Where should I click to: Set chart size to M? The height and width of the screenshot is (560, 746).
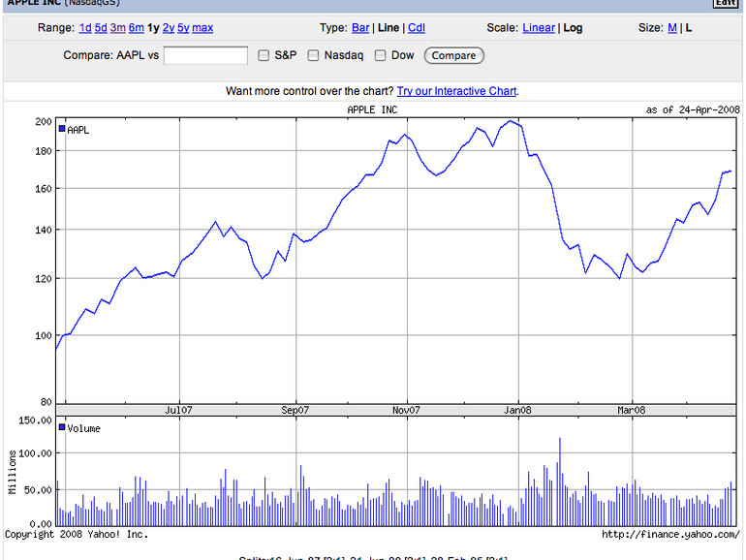click(x=672, y=28)
